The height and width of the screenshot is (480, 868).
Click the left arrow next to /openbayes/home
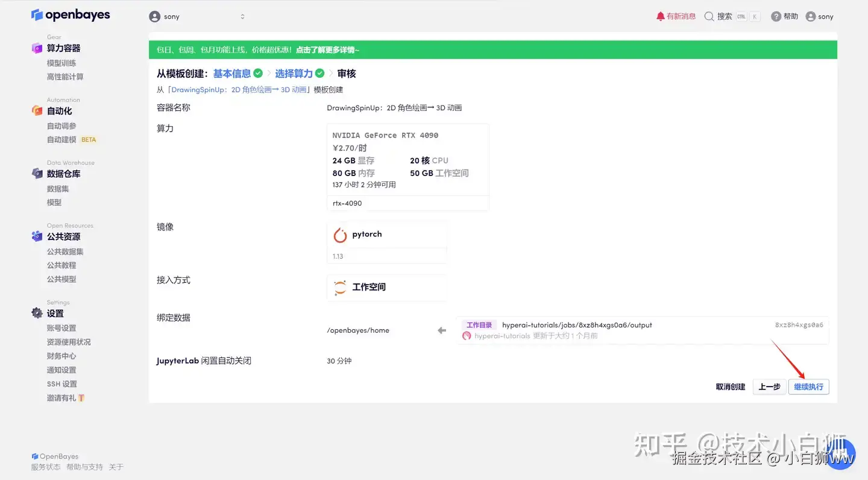[442, 330]
